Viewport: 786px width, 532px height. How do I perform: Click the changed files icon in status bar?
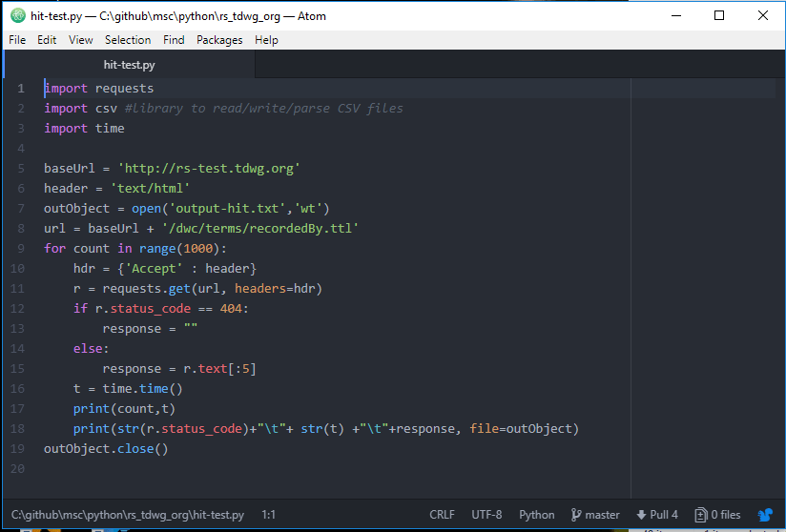700,515
